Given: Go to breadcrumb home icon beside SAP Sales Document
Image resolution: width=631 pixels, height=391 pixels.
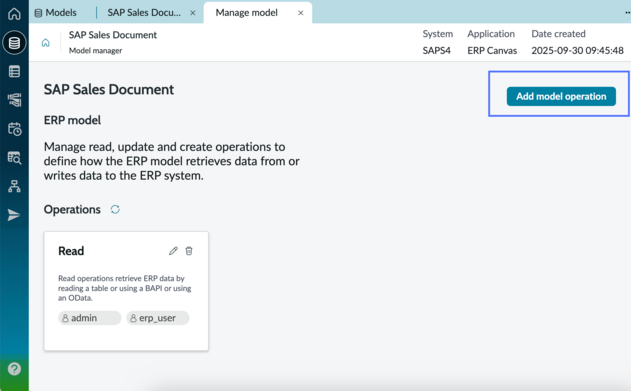Looking at the screenshot, I should pyautogui.click(x=46, y=43).
